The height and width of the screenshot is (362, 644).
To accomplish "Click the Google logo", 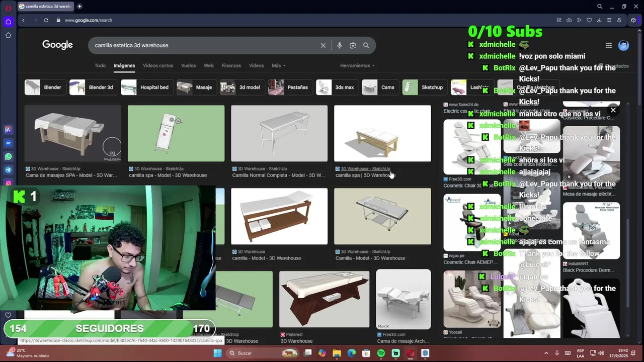I will (x=57, y=45).
